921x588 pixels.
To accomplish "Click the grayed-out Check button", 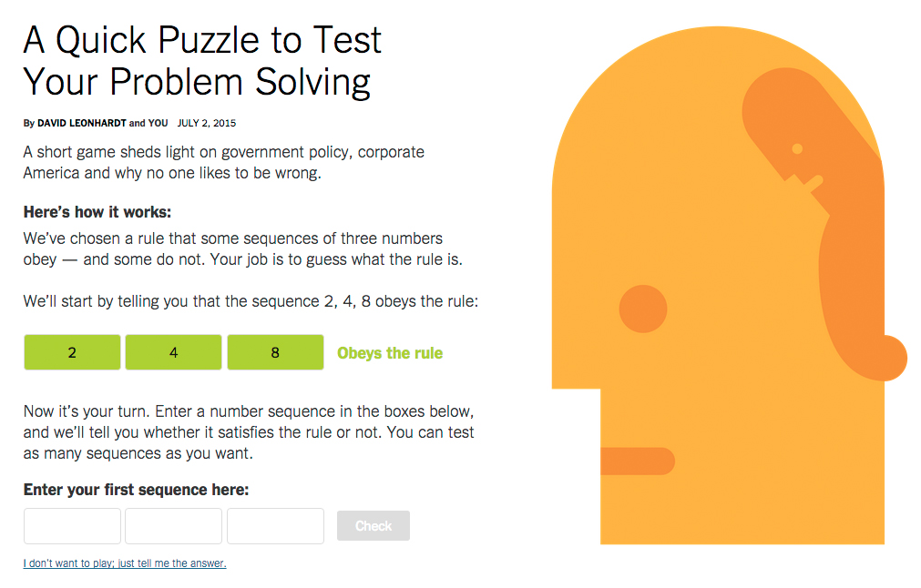I will coord(373,526).
